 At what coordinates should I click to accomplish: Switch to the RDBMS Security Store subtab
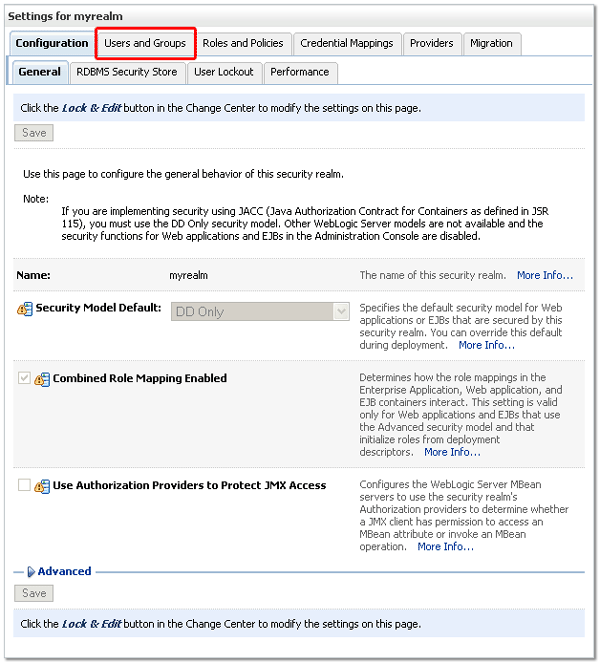click(126, 72)
